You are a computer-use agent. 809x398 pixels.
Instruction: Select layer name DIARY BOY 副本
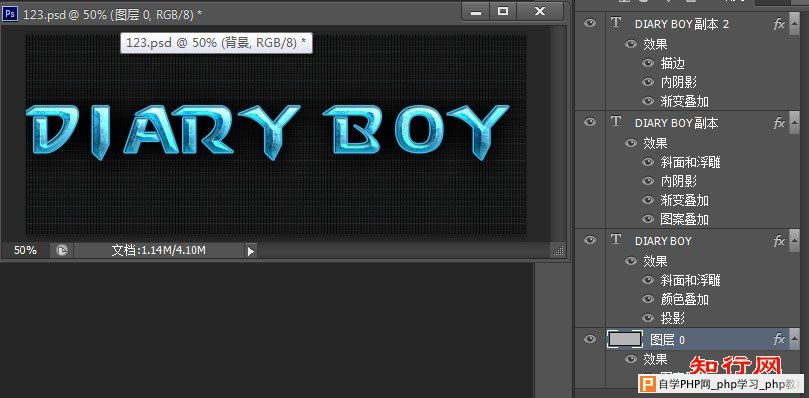676,123
